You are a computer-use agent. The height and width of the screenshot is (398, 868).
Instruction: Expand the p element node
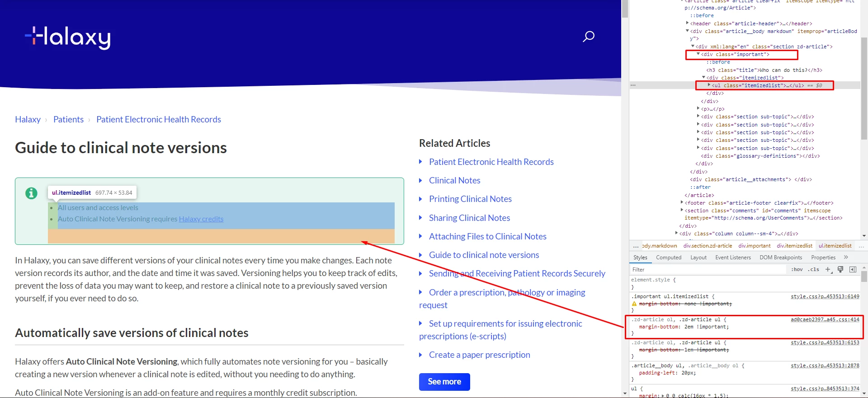[x=698, y=108]
